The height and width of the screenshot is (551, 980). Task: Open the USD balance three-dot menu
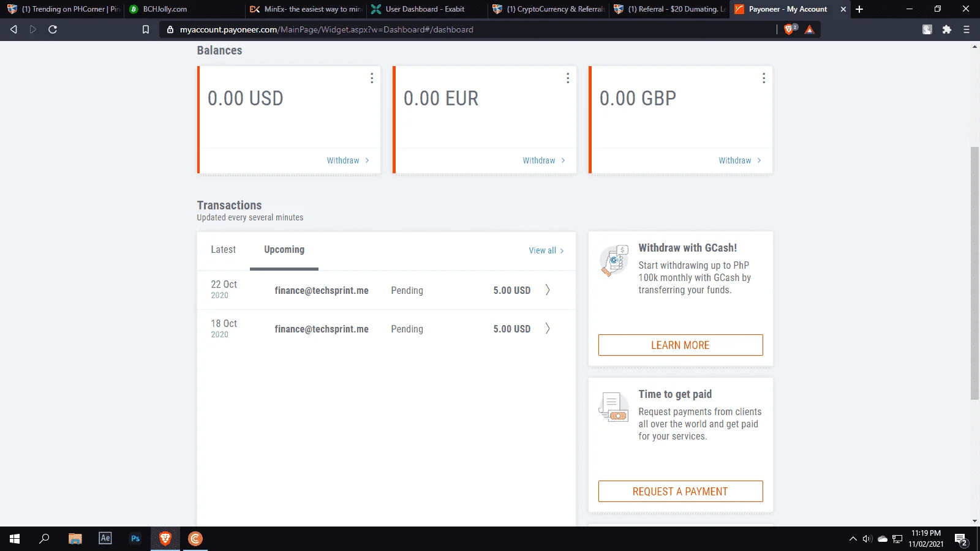click(x=372, y=78)
